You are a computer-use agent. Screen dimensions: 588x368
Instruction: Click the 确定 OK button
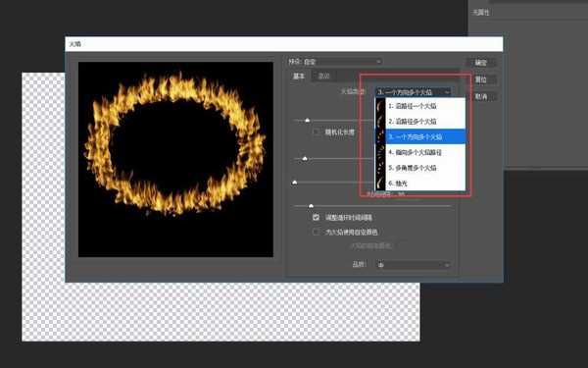point(481,63)
